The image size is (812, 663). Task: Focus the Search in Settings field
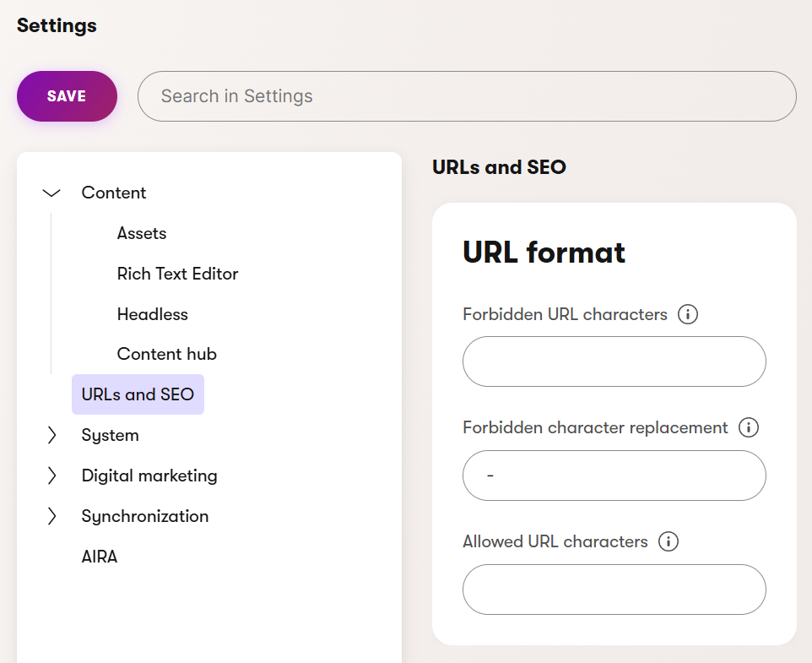pos(466,96)
